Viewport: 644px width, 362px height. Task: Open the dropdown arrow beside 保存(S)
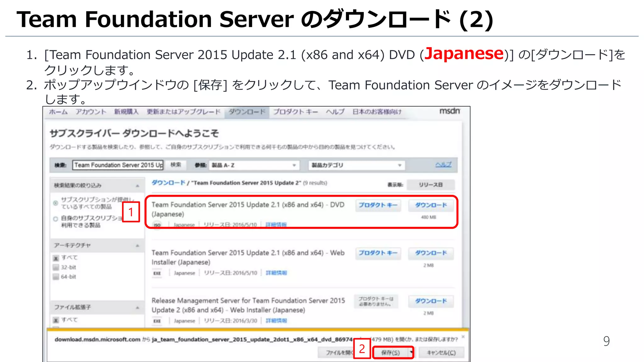coord(411,353)
